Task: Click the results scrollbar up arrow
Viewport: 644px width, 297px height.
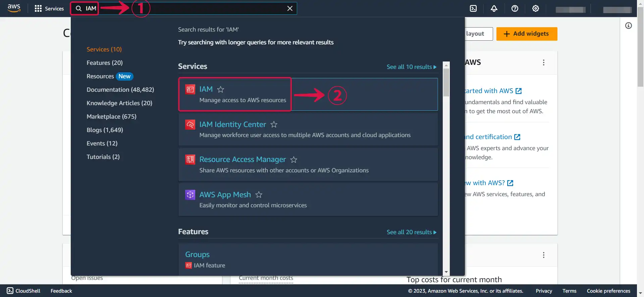Action: click(446, 65)
